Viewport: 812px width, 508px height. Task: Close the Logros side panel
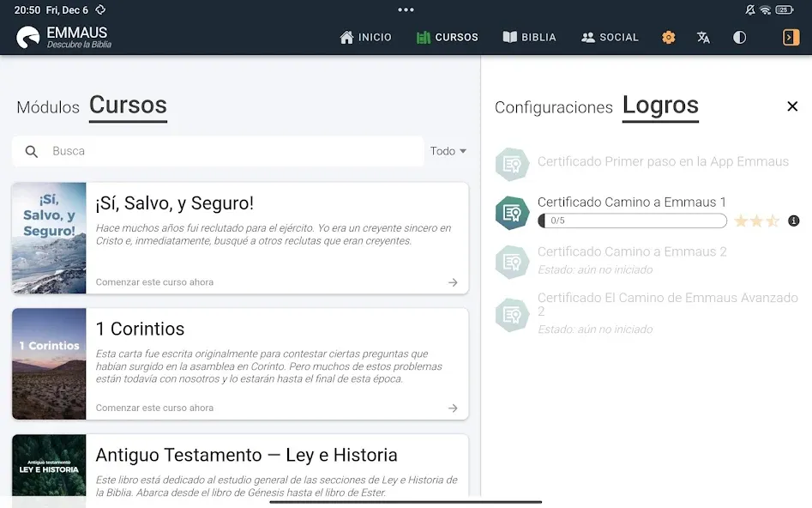pos(792,106)
